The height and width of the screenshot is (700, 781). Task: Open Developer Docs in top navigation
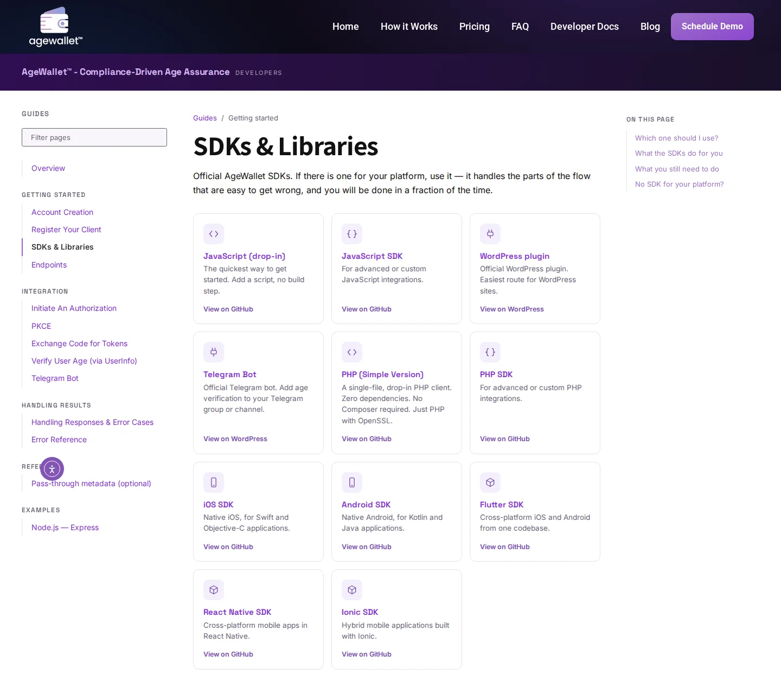585,27
